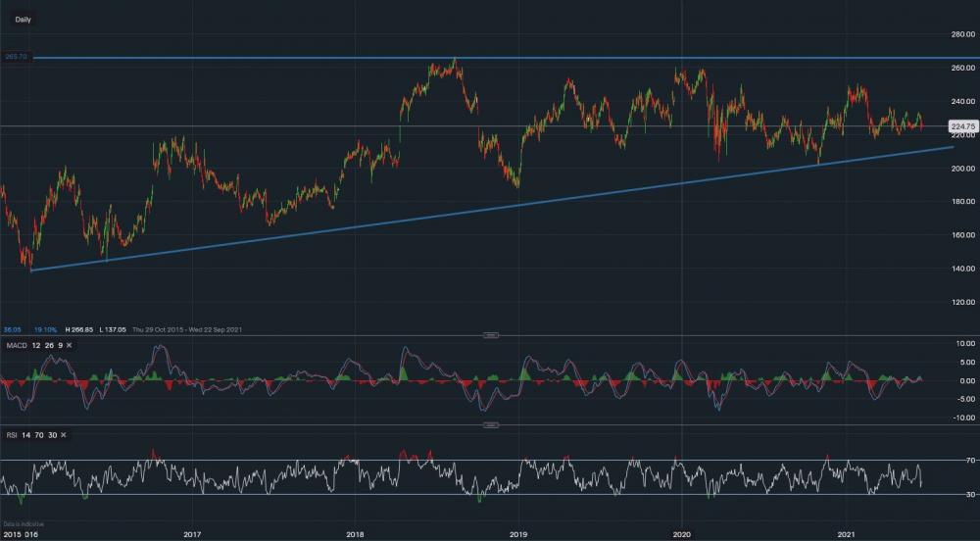The width and height of the screenshot is (980, 541).
Task: Click the 265.70 horizontal line price label
Action: point(16,58)
